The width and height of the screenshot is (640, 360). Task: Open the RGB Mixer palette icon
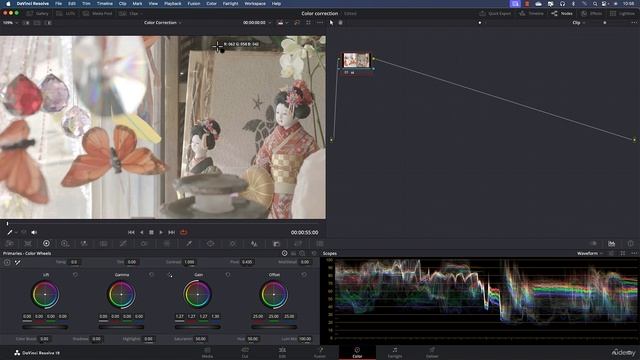[x=84, y=244]
